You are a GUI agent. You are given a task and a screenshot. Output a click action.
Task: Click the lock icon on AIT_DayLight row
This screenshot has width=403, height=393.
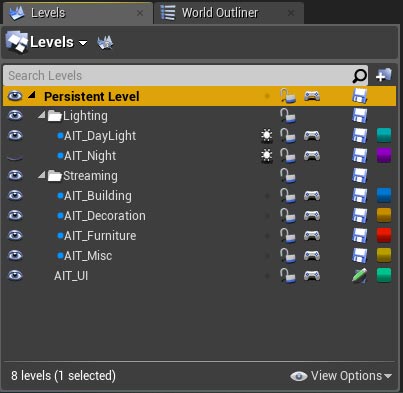coord(287,136)
